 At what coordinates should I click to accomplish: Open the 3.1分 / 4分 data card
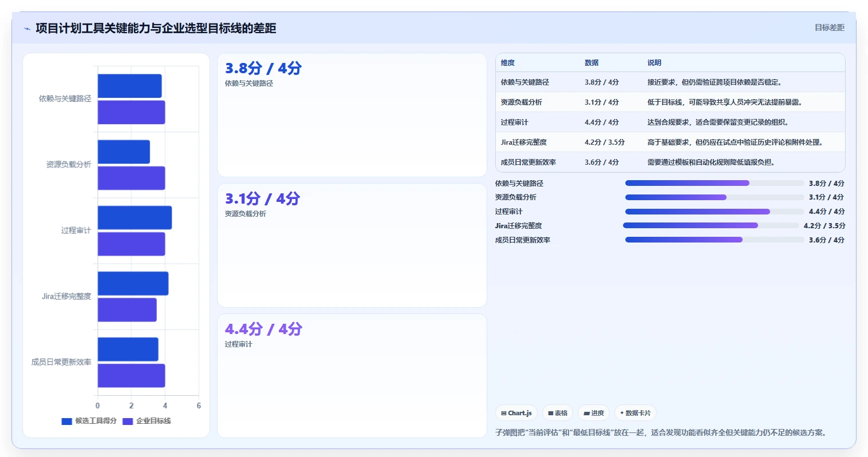[x=352, y=245]
